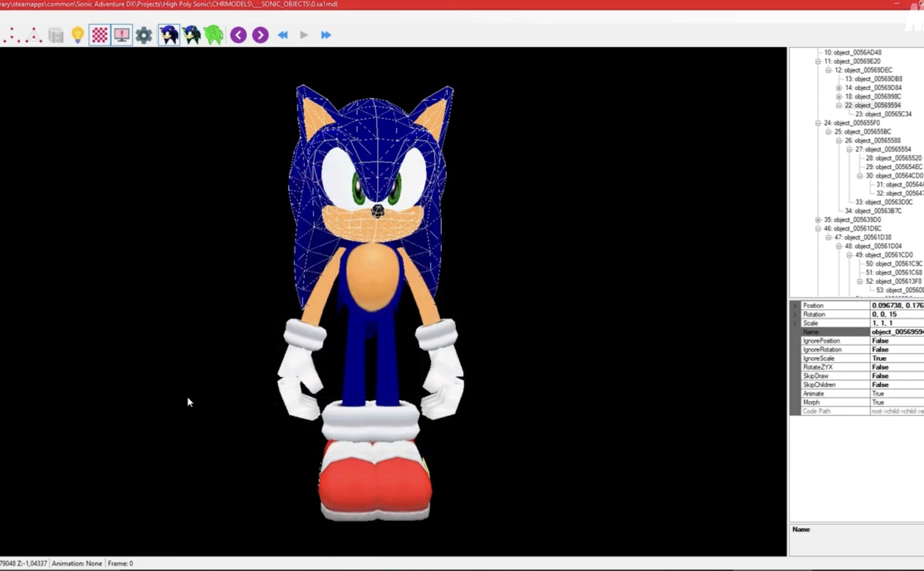The image size is (924, 571).
Task: Select the textured Sonic render mode icon
Action: point(169,35)
